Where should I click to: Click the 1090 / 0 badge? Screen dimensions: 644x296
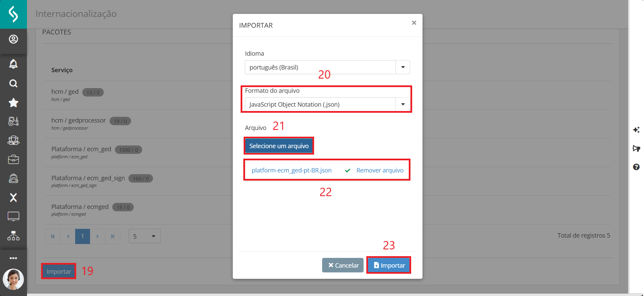[x=128, y=150]
